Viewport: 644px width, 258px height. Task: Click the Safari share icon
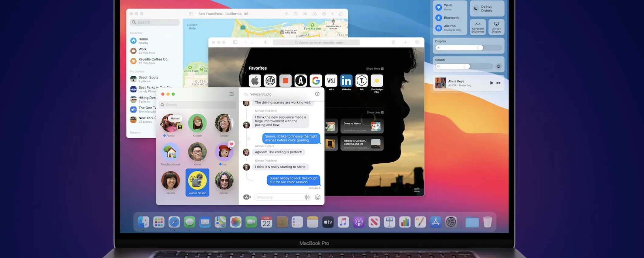pos(394,42)
